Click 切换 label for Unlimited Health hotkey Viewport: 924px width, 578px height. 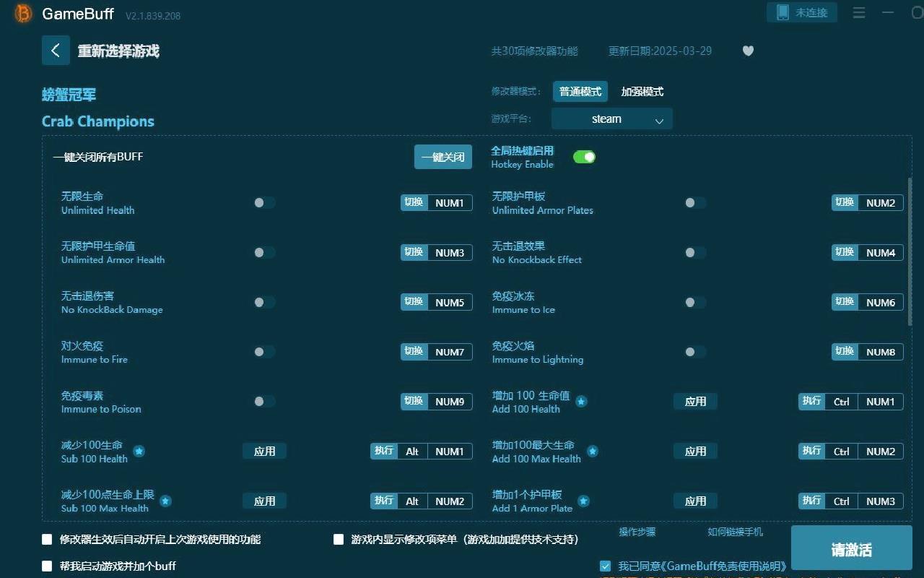click(414, 202)
